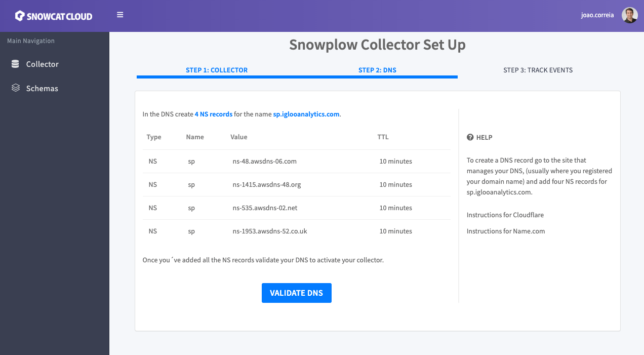Select the ns-48.awsdns-06.com value
644x355 pixels.
click(x=264, y=161)
